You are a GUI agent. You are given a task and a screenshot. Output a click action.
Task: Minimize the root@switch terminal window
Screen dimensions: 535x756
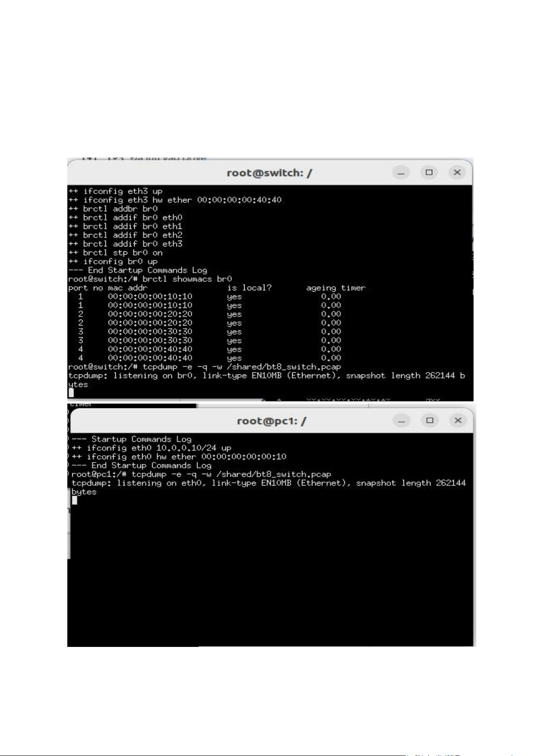point(401,172)
